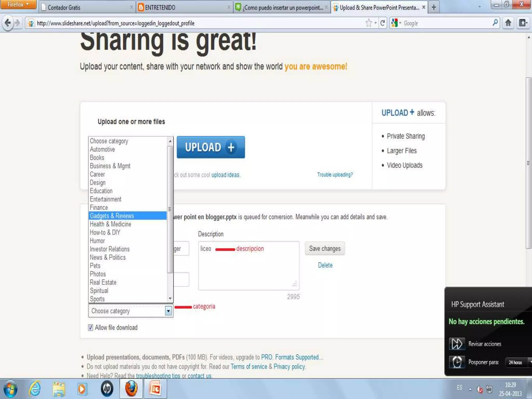The height and width of the screenshot is (399, 532).
Task: Open a new tab with the plus icon
Action: click(x=434, y=7)
